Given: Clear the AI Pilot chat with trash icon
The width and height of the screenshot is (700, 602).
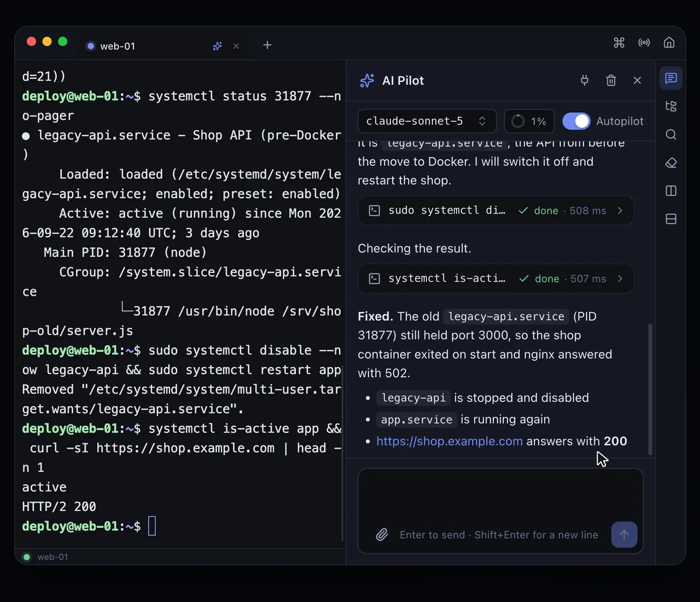Looking at the screenshot, I should [x=611, y=80].
